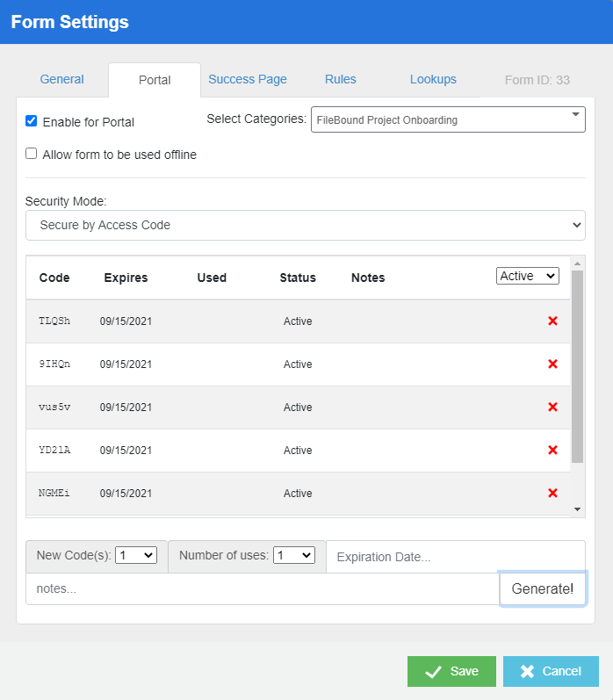Image resolution: width=613 pixels, height=700 pixels.
Task: Change the New Code(s) count dropdown
Action: [136, 555]
